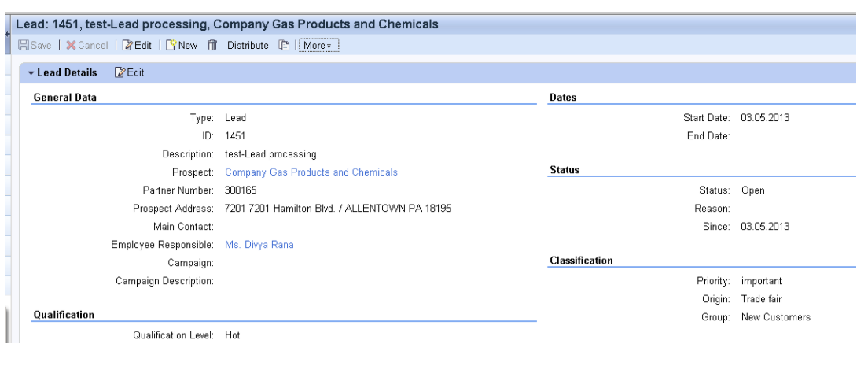Click the Priority value important
The width and height of the screenshot is (868, 366).
762,281
